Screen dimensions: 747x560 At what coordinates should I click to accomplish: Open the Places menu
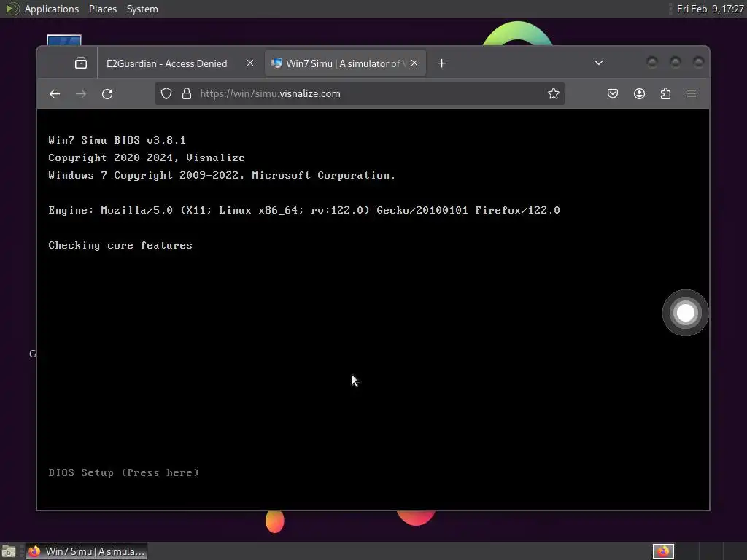pos(102,9)
